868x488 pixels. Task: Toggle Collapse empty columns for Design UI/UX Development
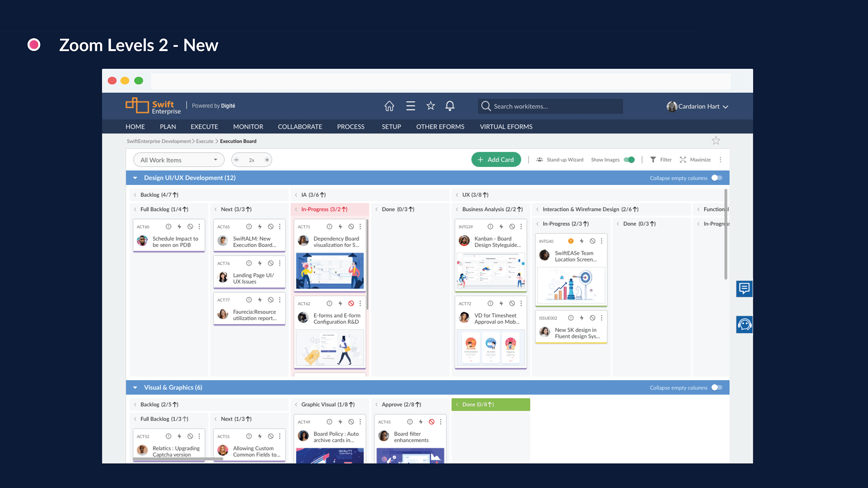pyautogui.click(x=716, y=178)
